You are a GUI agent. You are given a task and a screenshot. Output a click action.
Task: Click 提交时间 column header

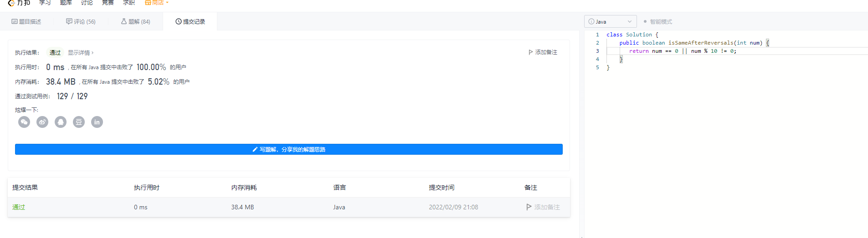442,187
